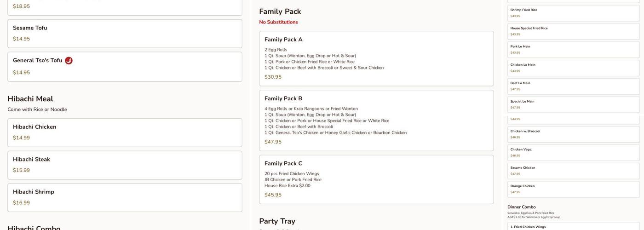
Task: Open the Sesame Chicken tray item
Action: pos(573,171)
